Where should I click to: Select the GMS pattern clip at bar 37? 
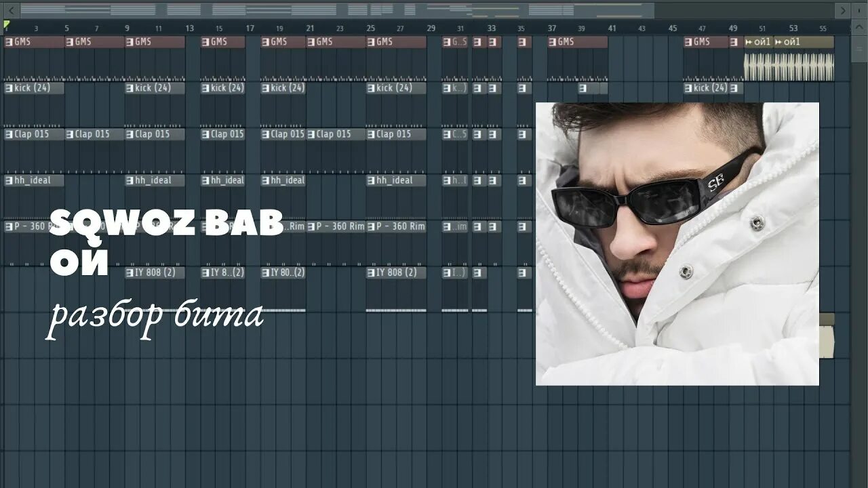578,42
